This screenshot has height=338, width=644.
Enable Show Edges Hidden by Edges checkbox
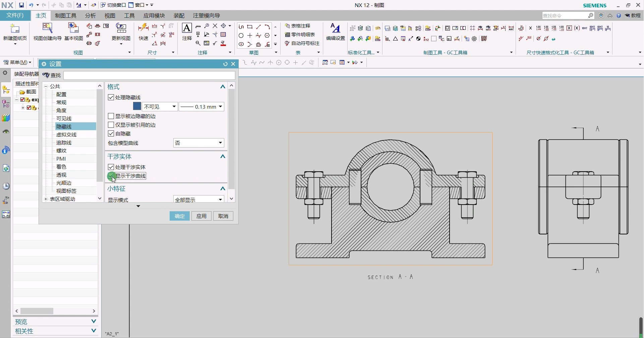[x=111, y=116]
